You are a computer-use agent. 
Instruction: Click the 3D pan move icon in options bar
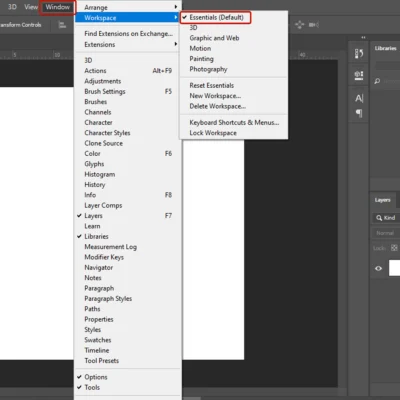click(299, 25)
